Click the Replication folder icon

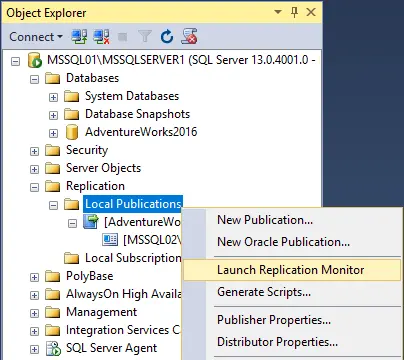pyautogui.click(x=52, y=187)
